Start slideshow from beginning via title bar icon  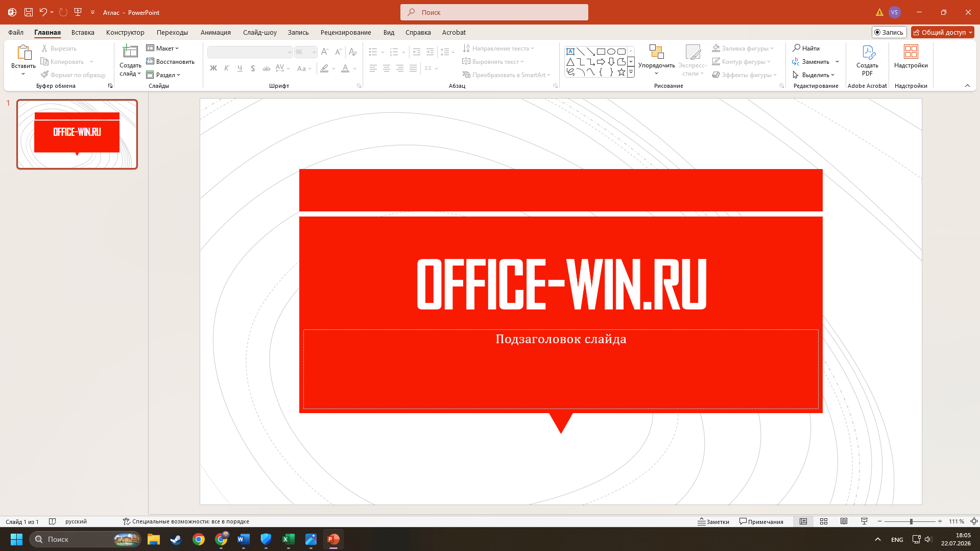click(x=78, y=12)
